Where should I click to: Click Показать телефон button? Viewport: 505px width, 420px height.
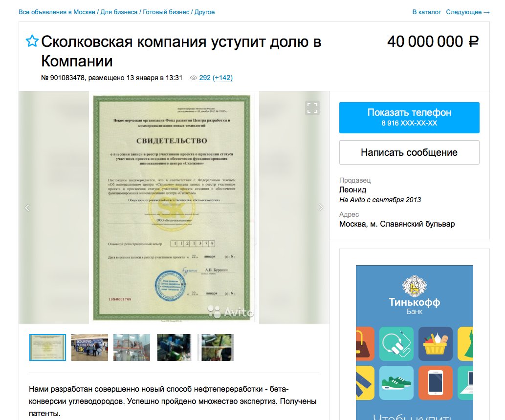tap(409, 118)
